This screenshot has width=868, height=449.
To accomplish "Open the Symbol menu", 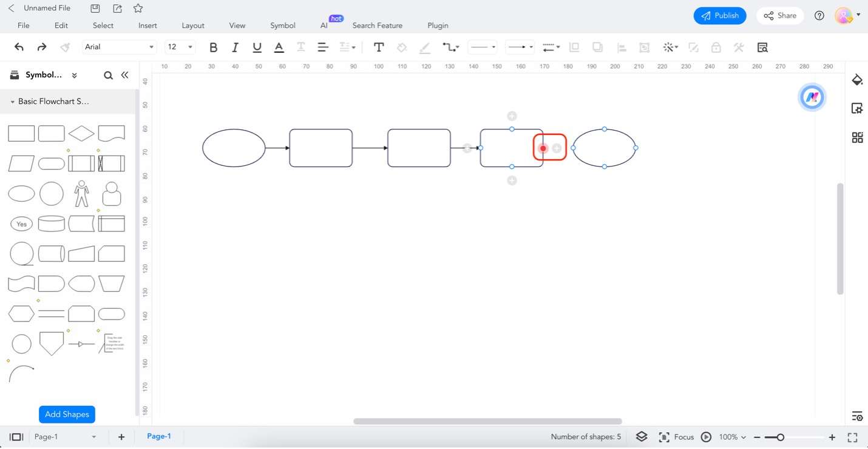I will pyautogui.click(x=283, y=26).
